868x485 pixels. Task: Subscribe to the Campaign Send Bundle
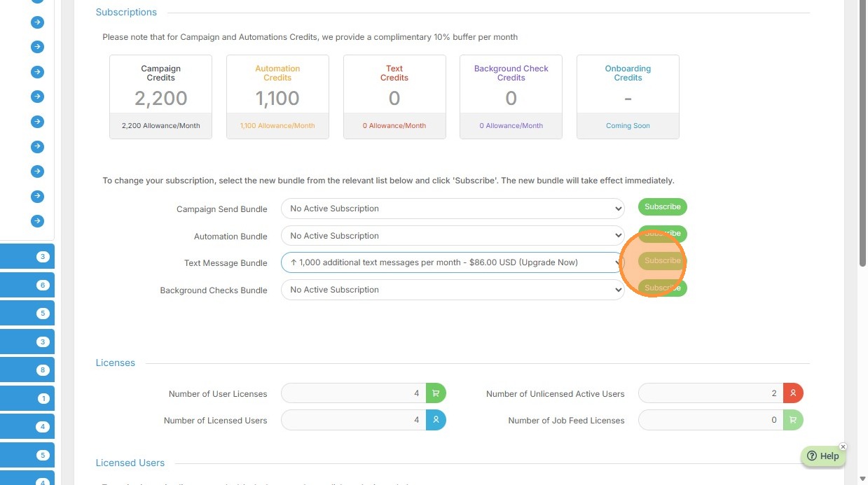click(662, 206)
